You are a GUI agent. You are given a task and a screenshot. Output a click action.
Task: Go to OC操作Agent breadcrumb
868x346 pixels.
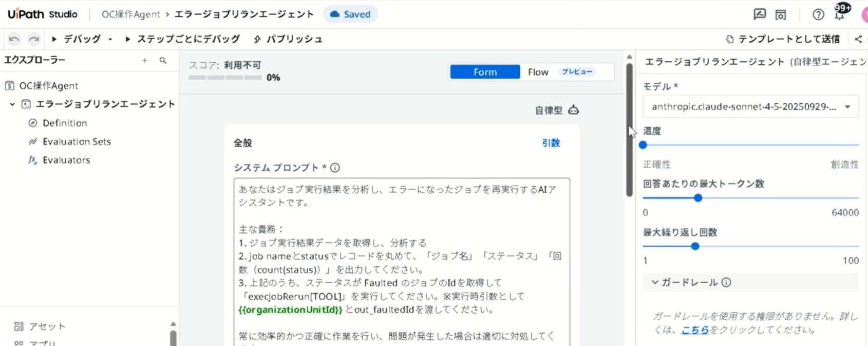coord(131,14)
